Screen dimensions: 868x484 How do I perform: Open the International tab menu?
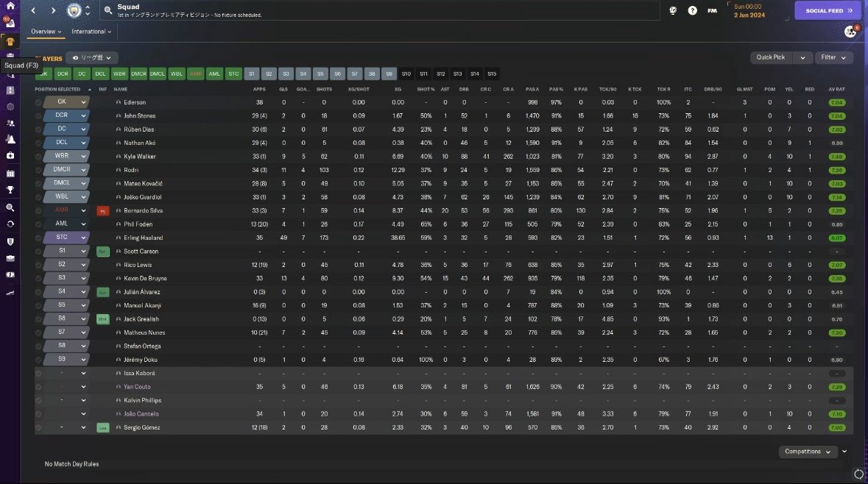pyautogui.click(x=91, y=32)
